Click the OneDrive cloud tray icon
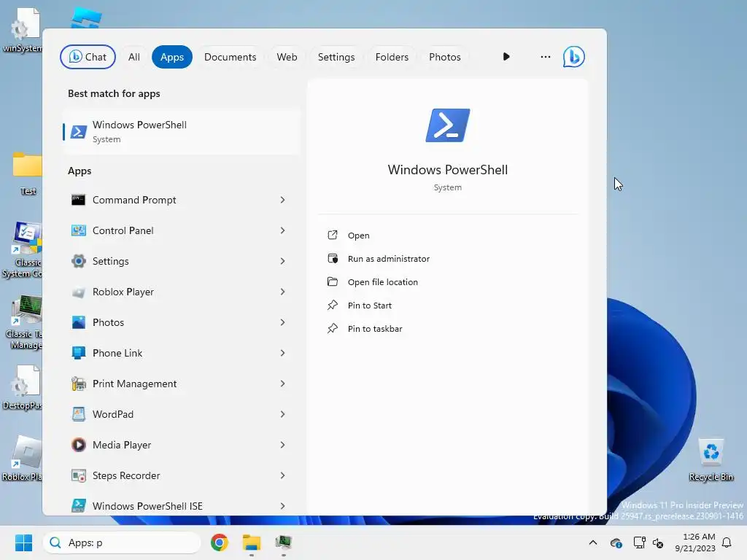This screenshot has width=747, height=560. [616, 542]
